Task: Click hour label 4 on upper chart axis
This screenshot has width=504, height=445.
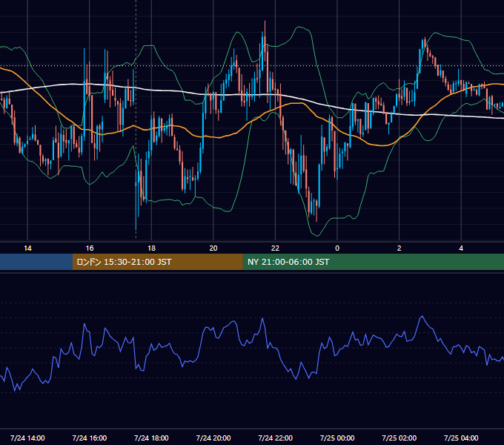Action: pos(461,248)
